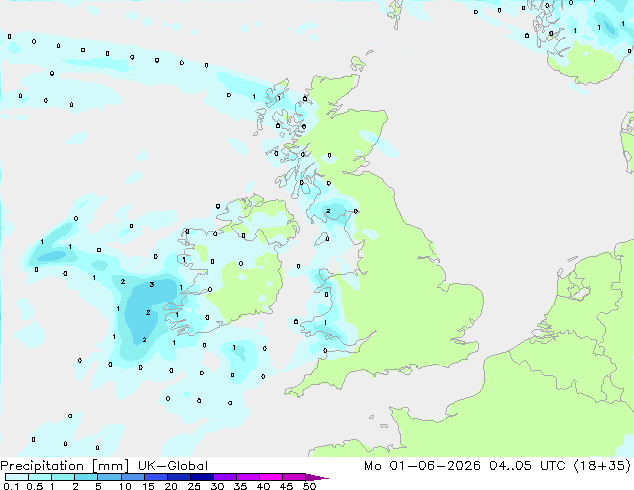Click the 10–15 mm legend swatch
The height and width of the screenshot is (490, 634).
132,477
